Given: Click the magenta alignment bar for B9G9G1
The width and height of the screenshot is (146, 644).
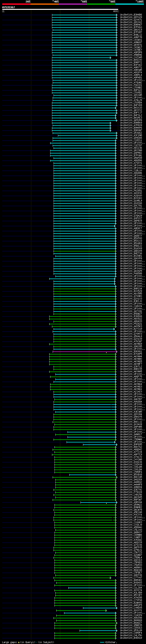Looking at the screenshot, I should coord(85,352).
